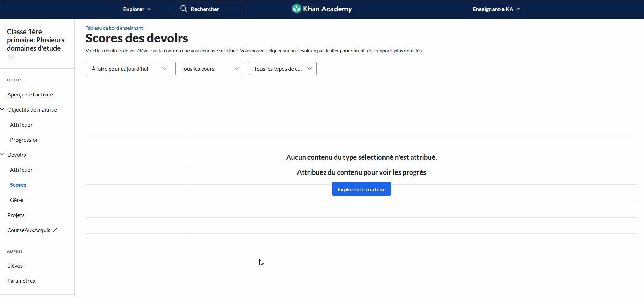Screen dimensions: 644x297
Task: Open the Gérer sidebar item
Action: pos(17,200)
